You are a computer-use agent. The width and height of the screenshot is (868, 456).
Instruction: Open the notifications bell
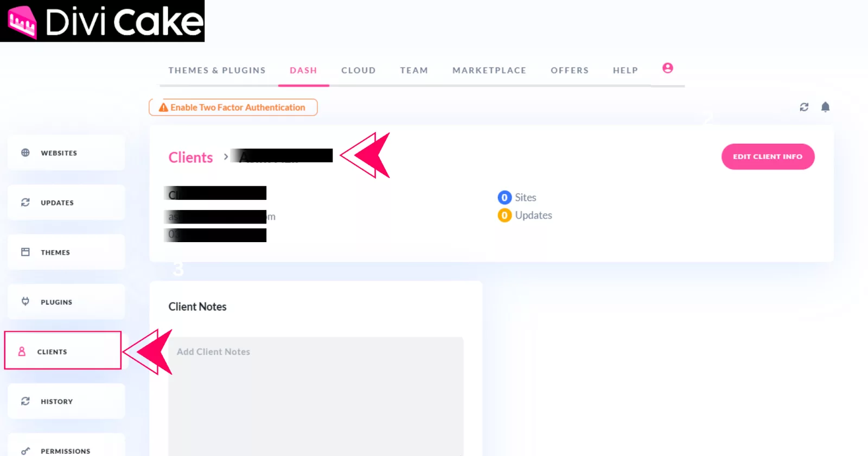click(x=825, y=107)
